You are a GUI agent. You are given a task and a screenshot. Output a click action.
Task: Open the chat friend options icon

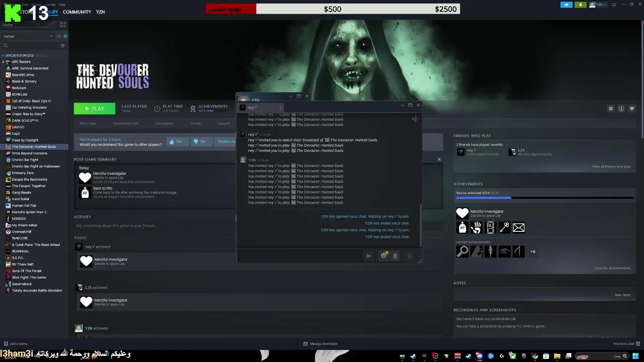click(414, 119)
